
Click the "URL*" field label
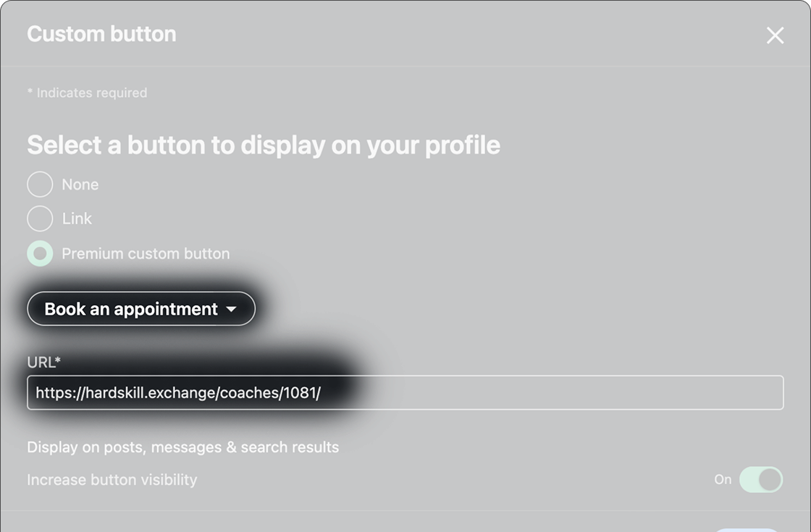click(43, 362)
